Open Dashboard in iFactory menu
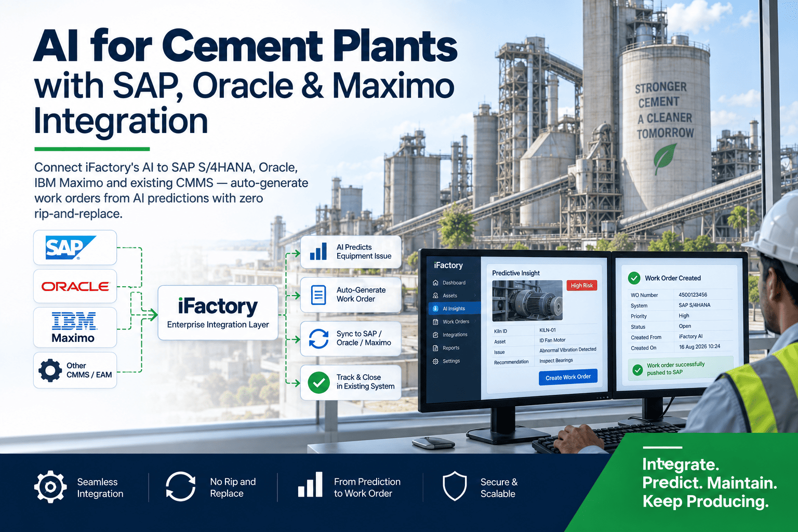Screen dimensions: 798x532 click(454, 283)
